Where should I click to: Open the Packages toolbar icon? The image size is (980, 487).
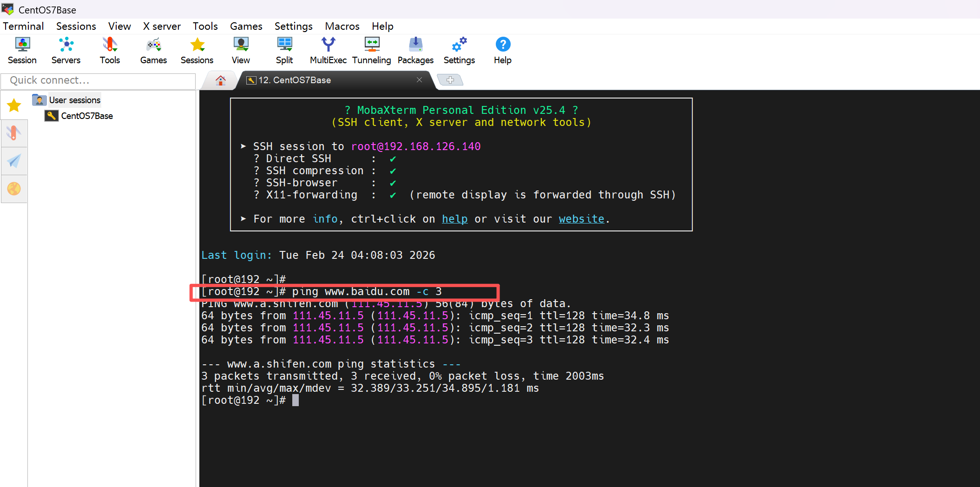point(415,51)
